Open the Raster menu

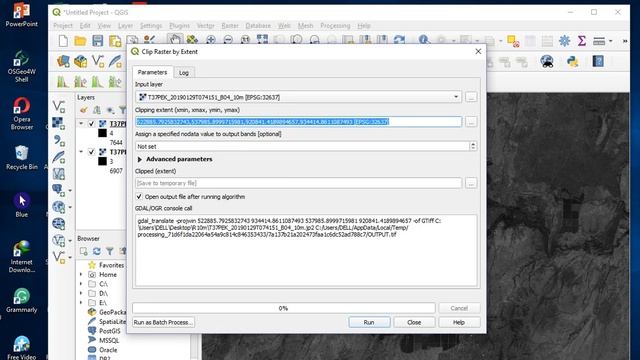(x=230, y=26)
